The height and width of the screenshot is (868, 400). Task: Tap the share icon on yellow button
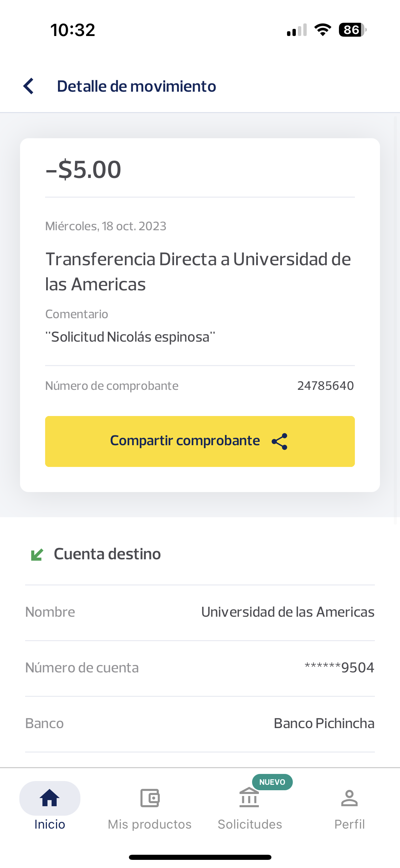pos(280,441)
